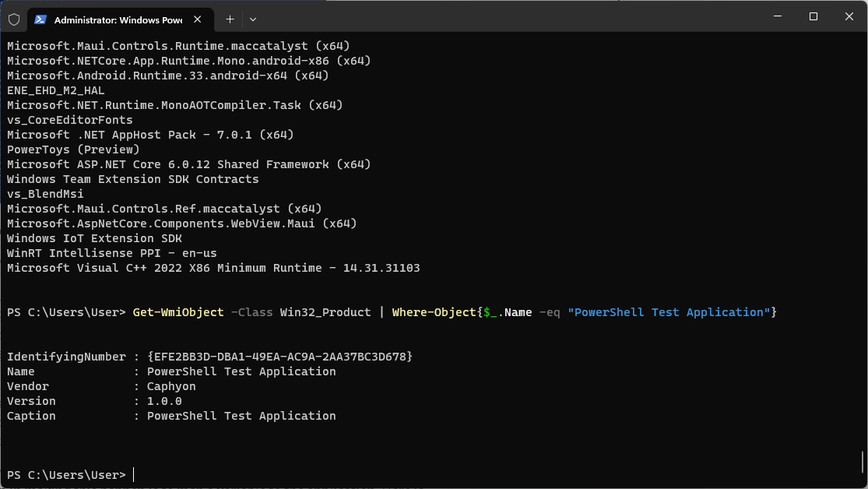
Task: Open a new tab with the plus button
Action: pos(230,19)
